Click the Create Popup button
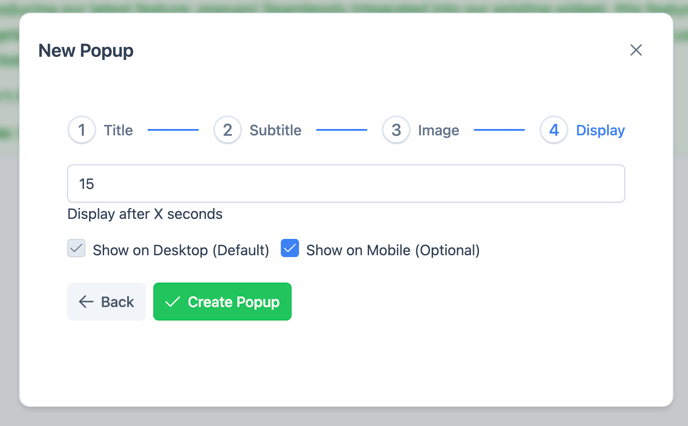The height and width of the screenshot is (426, 688). 222,301
